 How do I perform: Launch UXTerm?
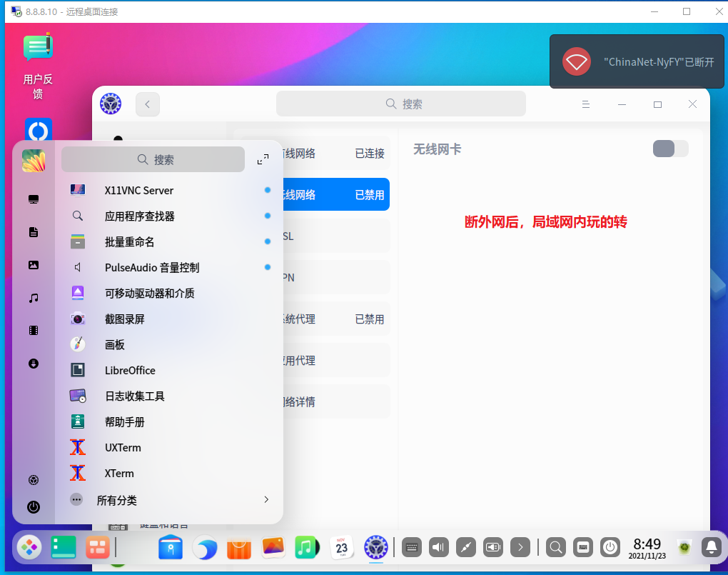[x=170, y=448]
